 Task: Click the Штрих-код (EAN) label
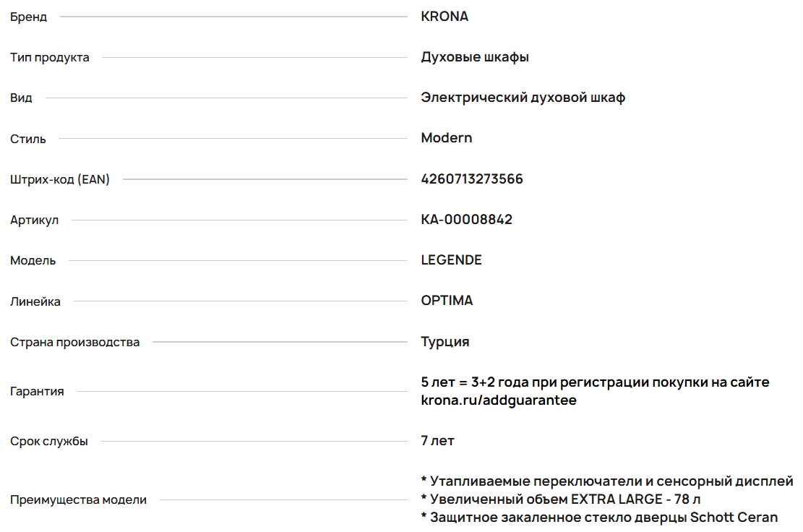tap(60, 180)
